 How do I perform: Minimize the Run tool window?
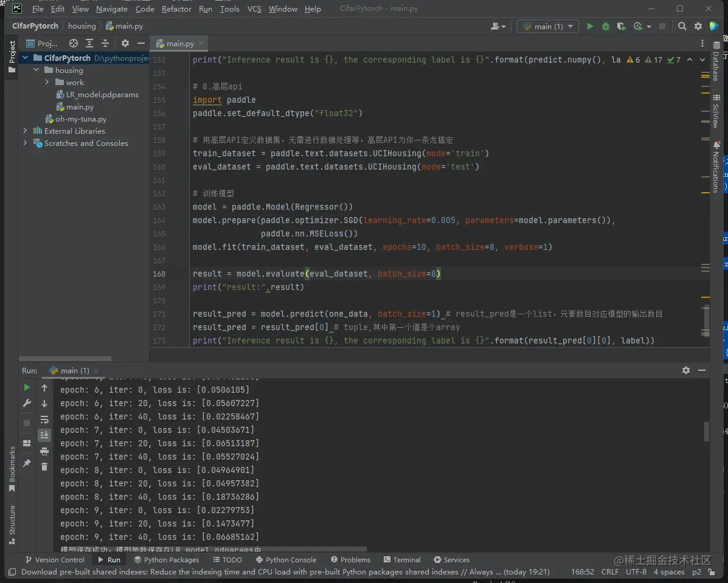(x=701, y=370)
